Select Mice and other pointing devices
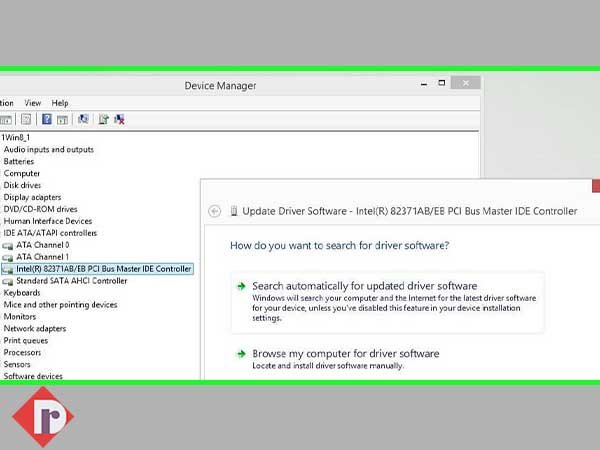The height and width of the screenshot is (450, 600). coord(60,305)
